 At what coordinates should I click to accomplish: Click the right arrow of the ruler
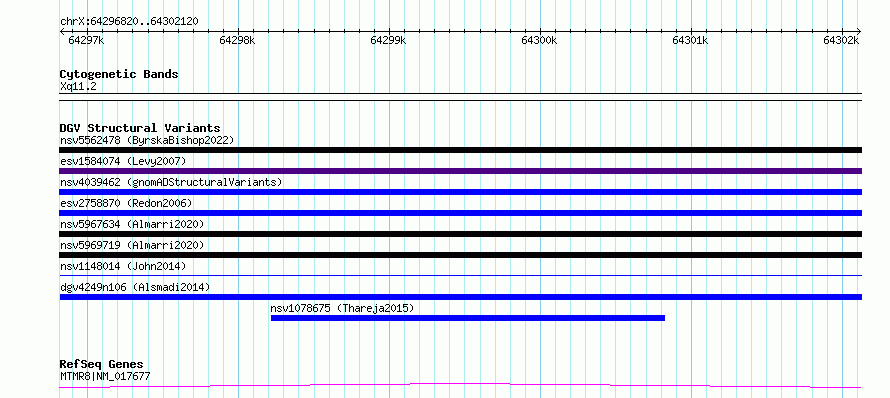[x=859, y=31]
